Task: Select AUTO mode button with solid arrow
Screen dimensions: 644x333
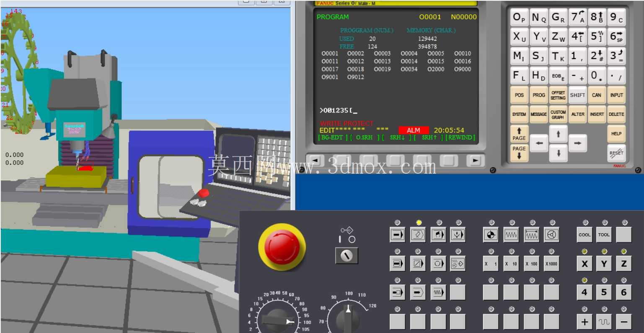Action: (x=397, y=235)
